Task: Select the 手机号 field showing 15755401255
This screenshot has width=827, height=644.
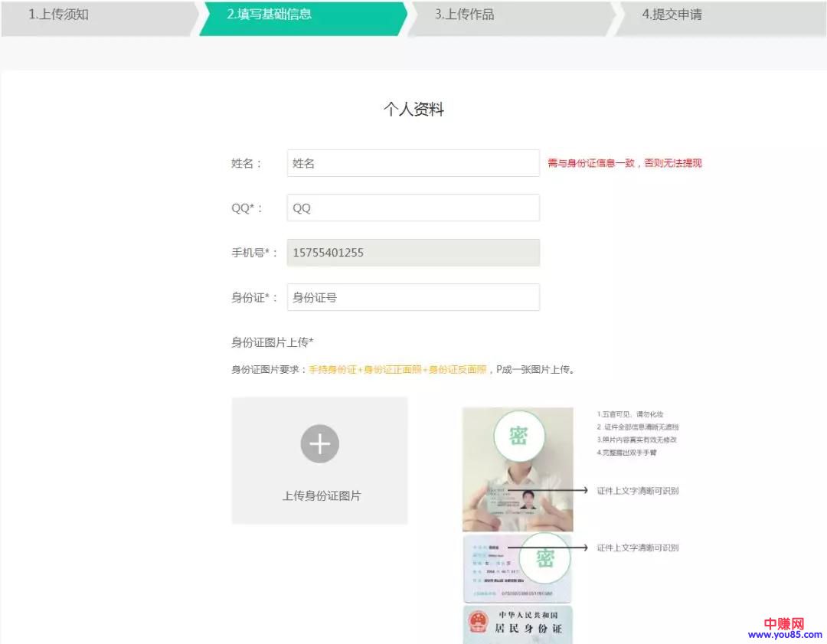Action: (x=413, y=253)
